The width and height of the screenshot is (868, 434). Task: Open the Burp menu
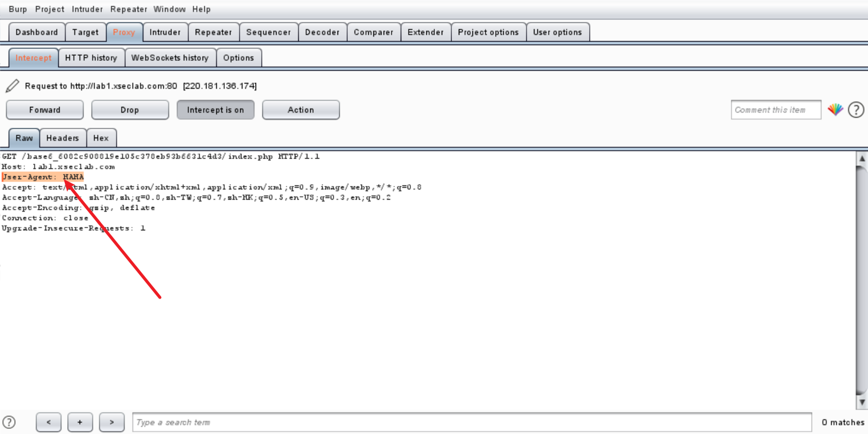coord(18,9)
